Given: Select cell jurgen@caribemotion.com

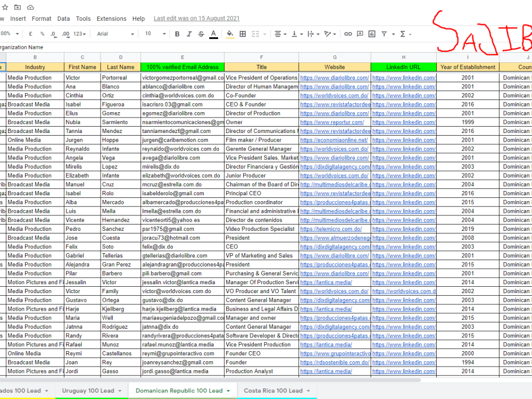Looking at the screenshot, I should pos(182,140).
